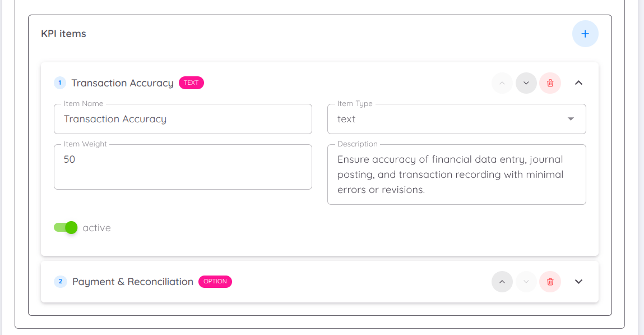This screenshot has height=335, width=644.
Task: Click into the Description text area
Action: click(456, 175)
